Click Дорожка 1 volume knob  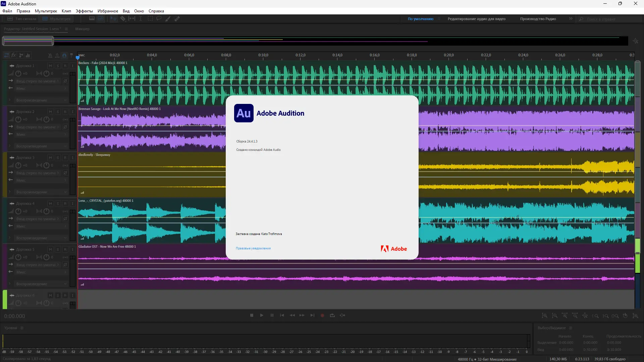(18, 73)
